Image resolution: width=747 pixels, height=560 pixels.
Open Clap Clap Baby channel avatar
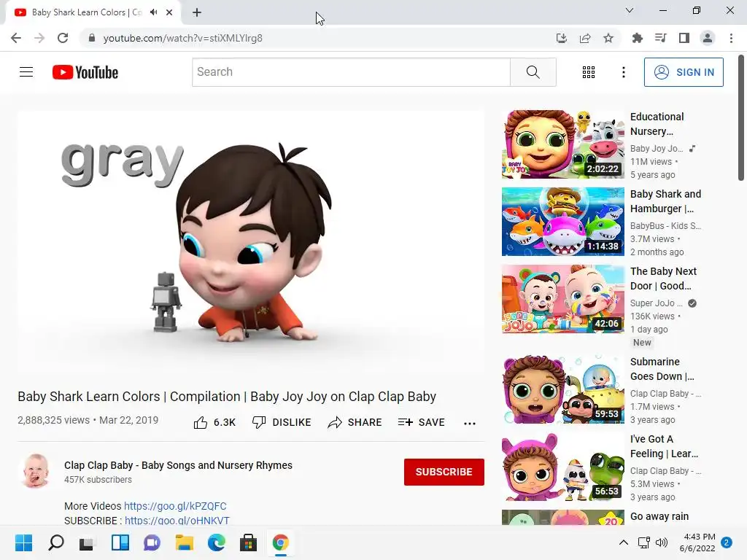36,471
